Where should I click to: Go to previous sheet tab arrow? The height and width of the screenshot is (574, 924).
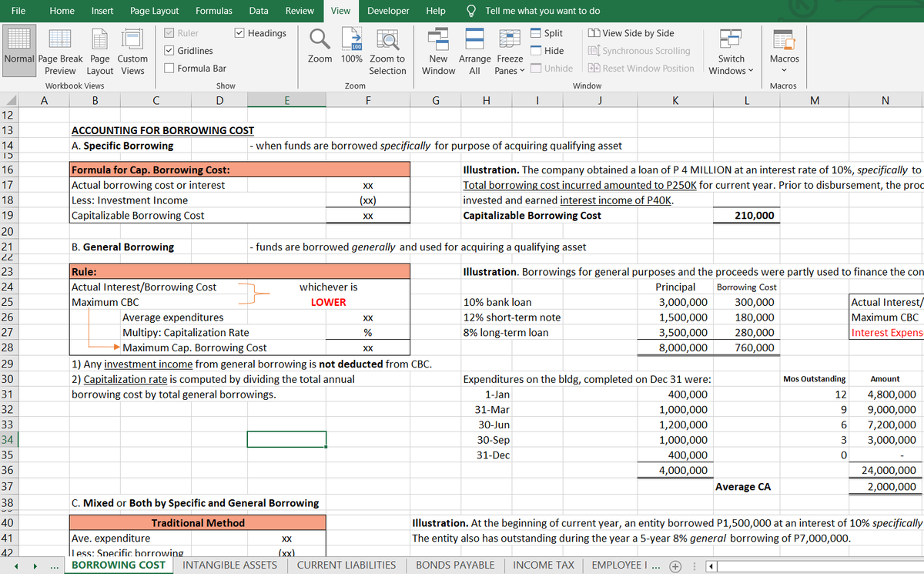click(16, 565)
